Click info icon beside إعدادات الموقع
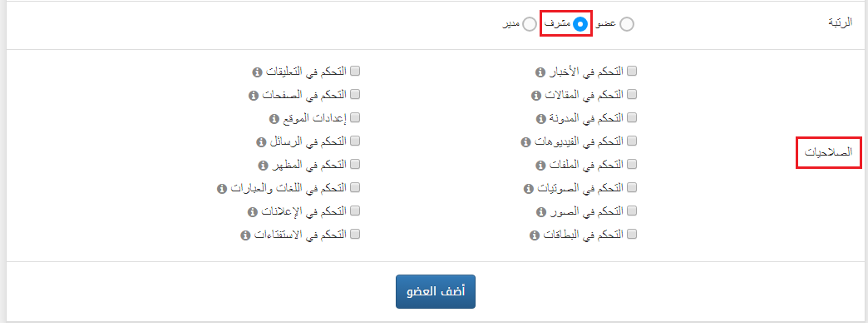 pyautogui.click(x=274, y=119)
